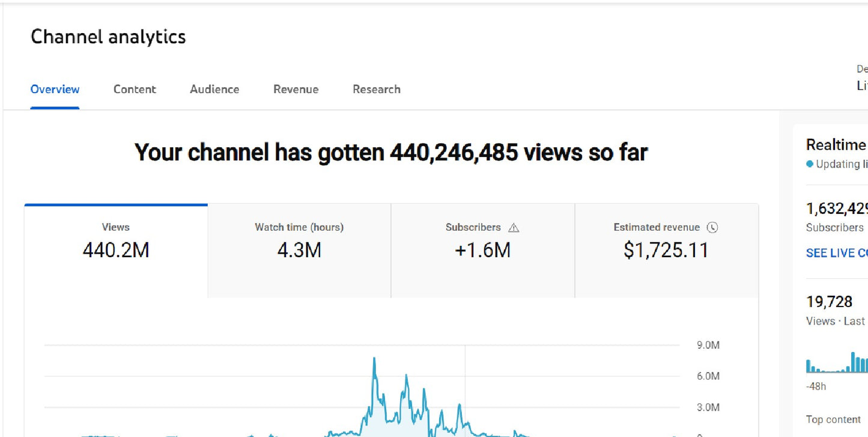Click the peak of the views chart
868x437 pixels.
point(374,358)
